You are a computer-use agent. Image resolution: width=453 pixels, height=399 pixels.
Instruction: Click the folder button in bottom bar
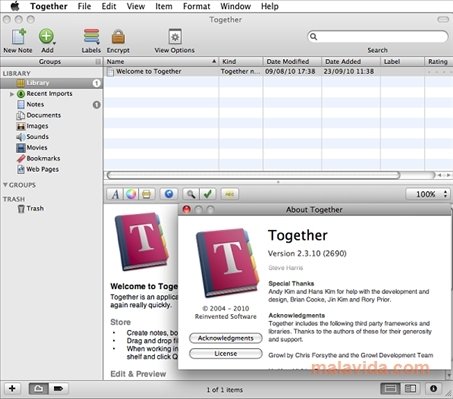click(39, 388)
